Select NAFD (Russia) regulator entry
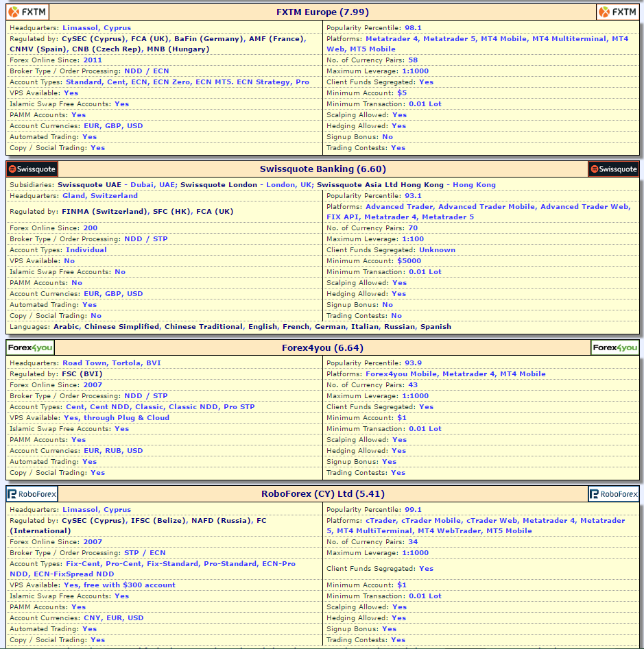The height and width of the screenshot is (649, 644). click(221, 521)
